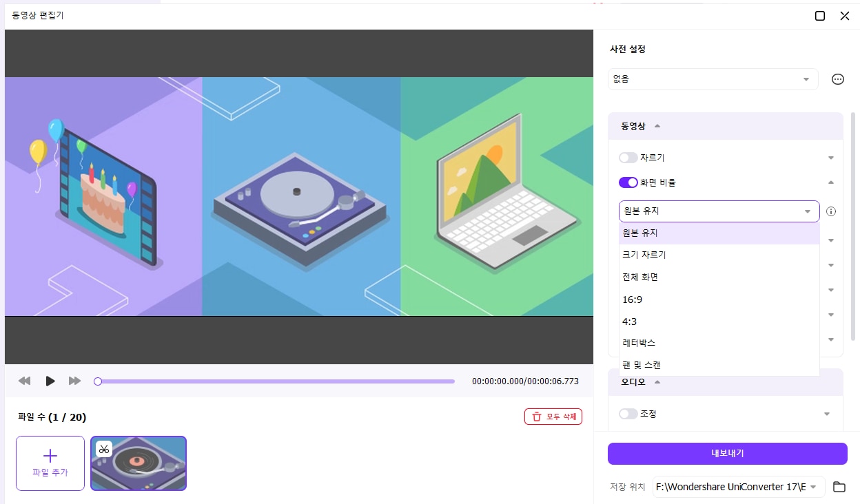Image resolution: width=860 pixels, height=504 pixels.
Task: Click the scissors trim icon on the clip thumbnail
Action: pyautogui.click(x=103, y=448)
